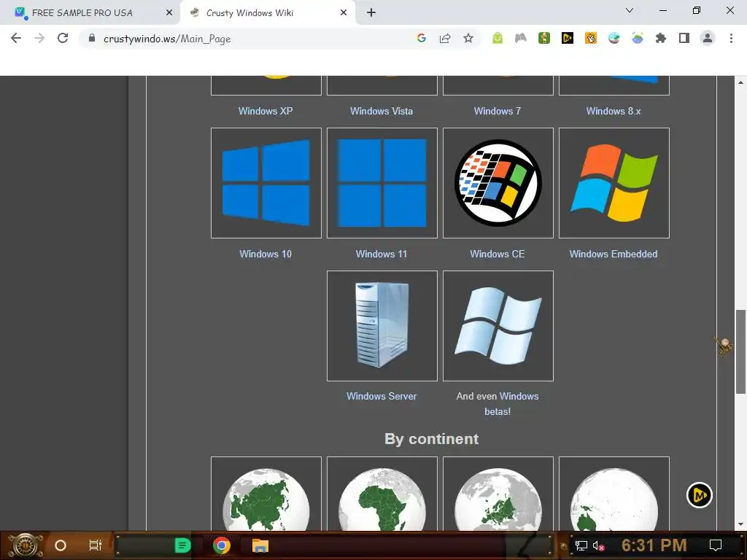Open the Extensions puzzle piece menu

tap(661, 38)
